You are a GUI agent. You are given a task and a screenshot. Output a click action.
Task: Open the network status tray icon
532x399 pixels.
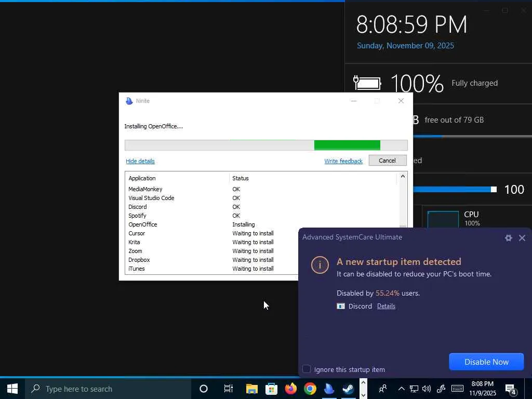click(x=414, y=389)
